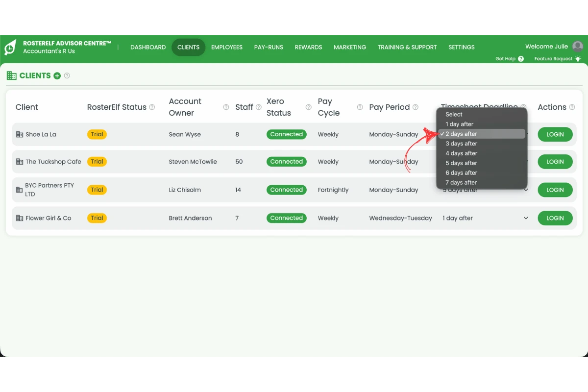
Task: Click Trial badge for Shoe La La
Action: click(97, 134)
